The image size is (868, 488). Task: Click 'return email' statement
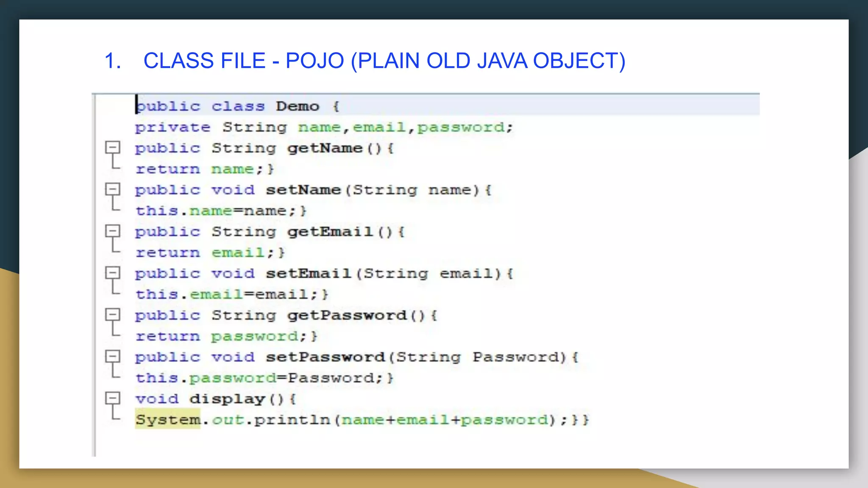(210, 252)
